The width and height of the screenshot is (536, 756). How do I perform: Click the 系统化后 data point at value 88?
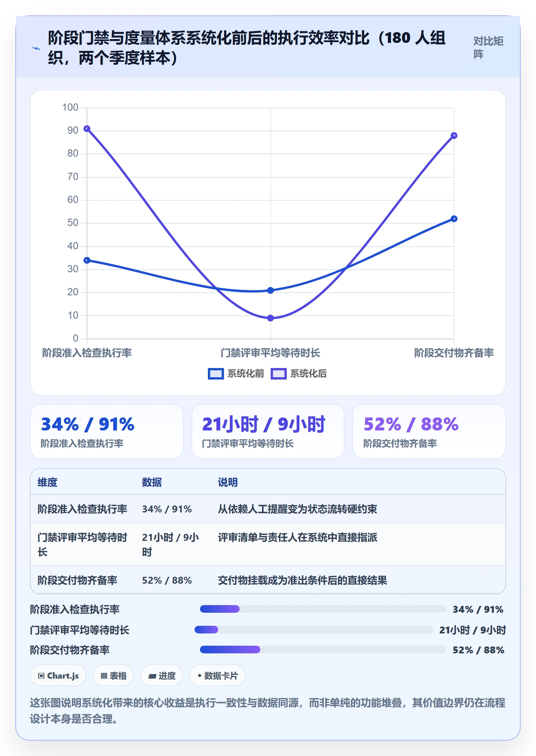point(454,136)
